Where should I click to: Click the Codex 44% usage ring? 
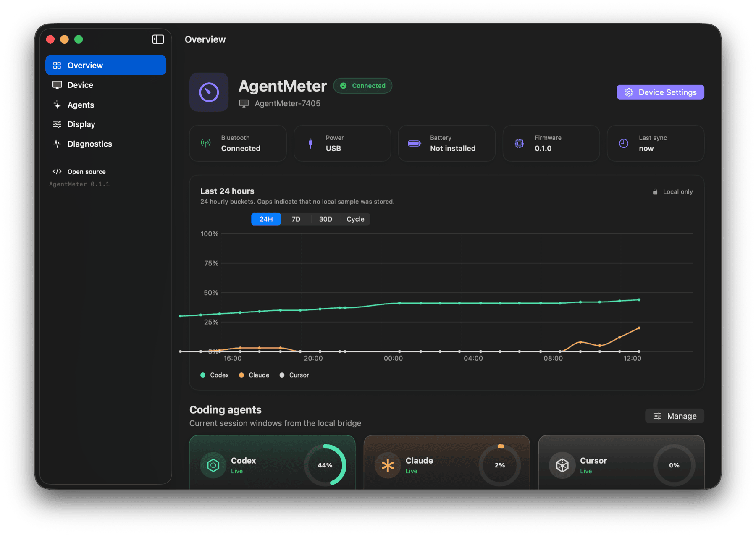(325, 465)
